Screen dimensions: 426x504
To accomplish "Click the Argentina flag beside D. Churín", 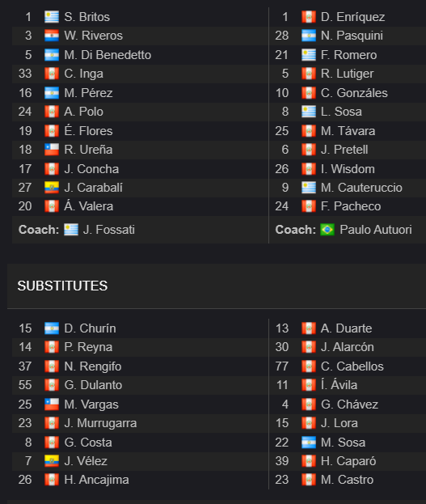I will pos(52,328).
